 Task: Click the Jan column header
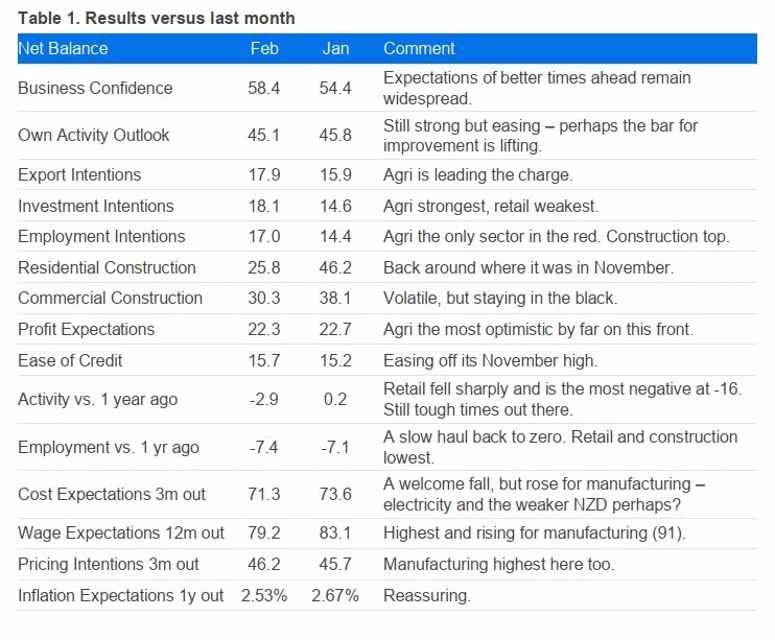click(336, 48)
